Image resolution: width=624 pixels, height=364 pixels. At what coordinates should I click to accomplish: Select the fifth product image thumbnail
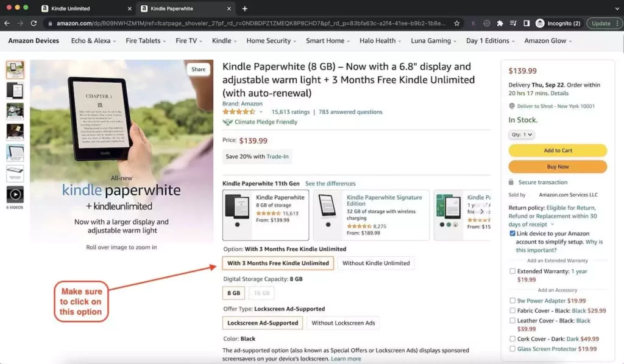point(15,153)
